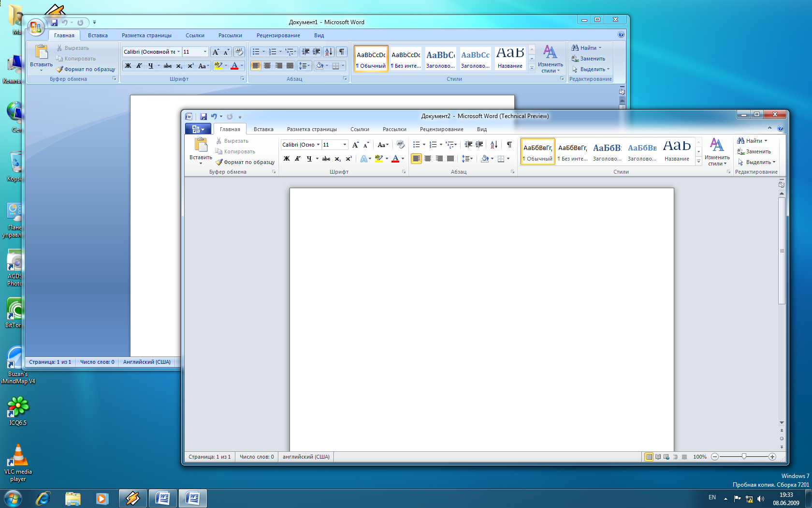The image size is (812, 508).
Task: Switch to Разметка страницы tab in Документ2
Action: click(x=312, y=129)
